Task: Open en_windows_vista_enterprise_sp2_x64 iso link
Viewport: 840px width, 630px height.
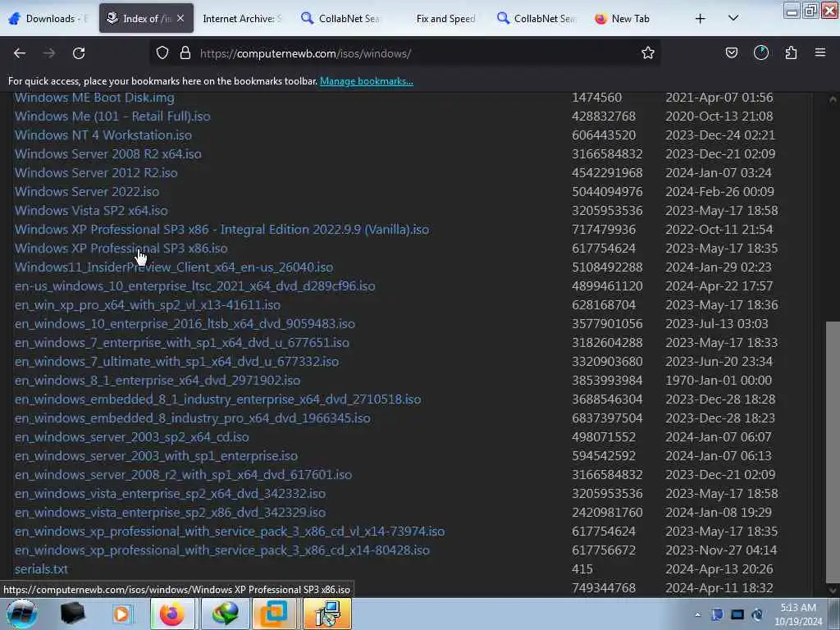Action: (170, 493)
